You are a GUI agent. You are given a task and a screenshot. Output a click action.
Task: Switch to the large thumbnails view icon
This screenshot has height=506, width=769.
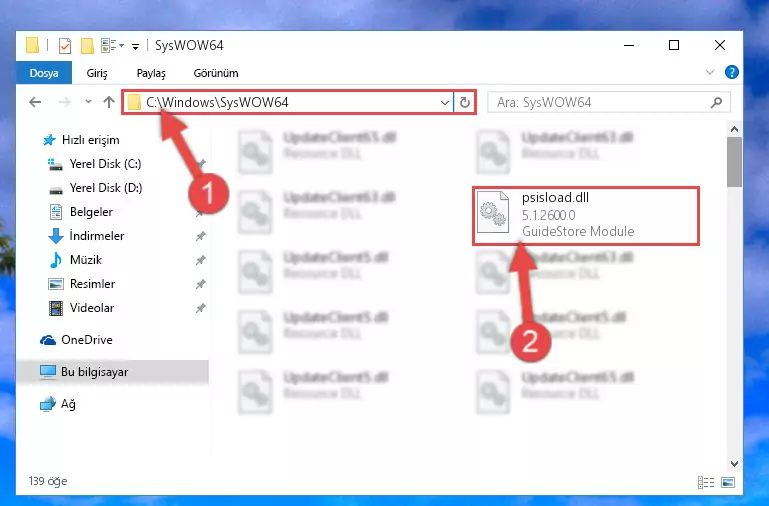[x=728, y=482]
